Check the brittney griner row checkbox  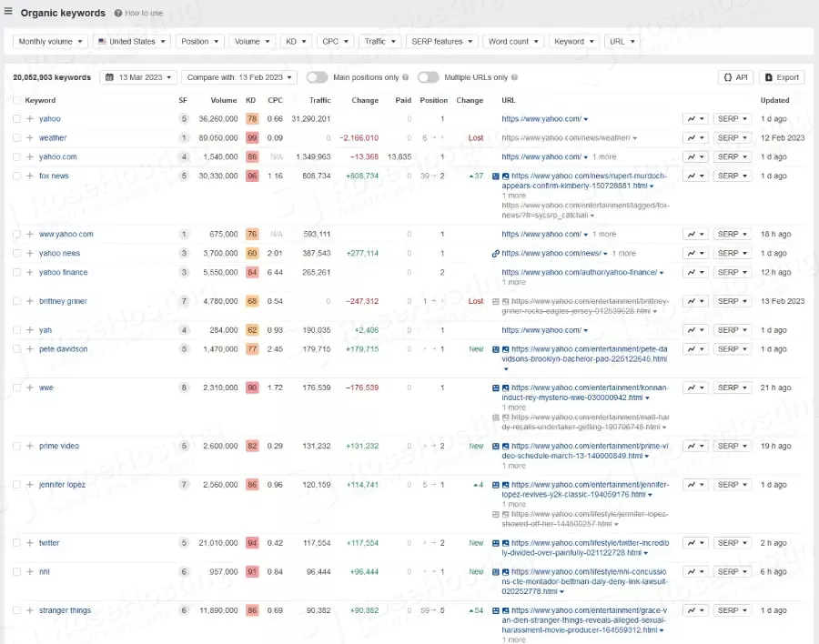pos(16,301)
